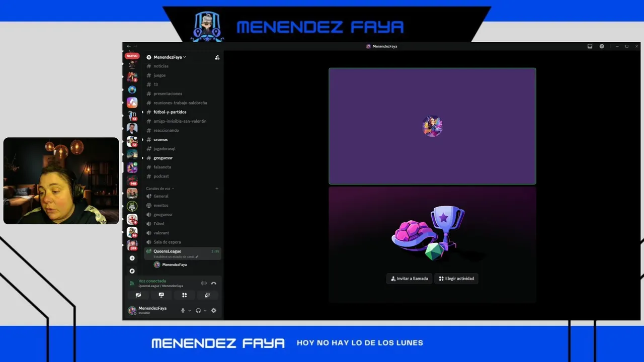This screenshot has height=362, width=644.
Task: Select the MenendezFaya purple video tile
Action: point(432,126)
